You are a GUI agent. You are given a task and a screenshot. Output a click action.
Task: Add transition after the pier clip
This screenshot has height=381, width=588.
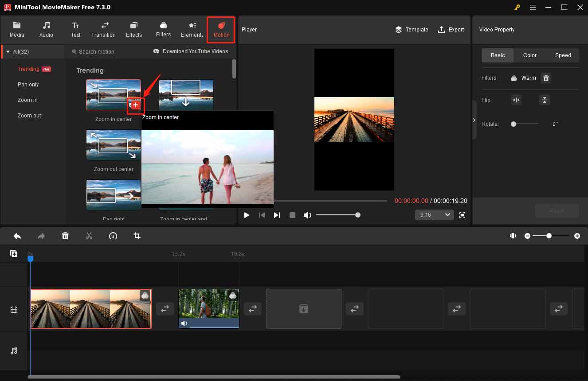point(165,309)
